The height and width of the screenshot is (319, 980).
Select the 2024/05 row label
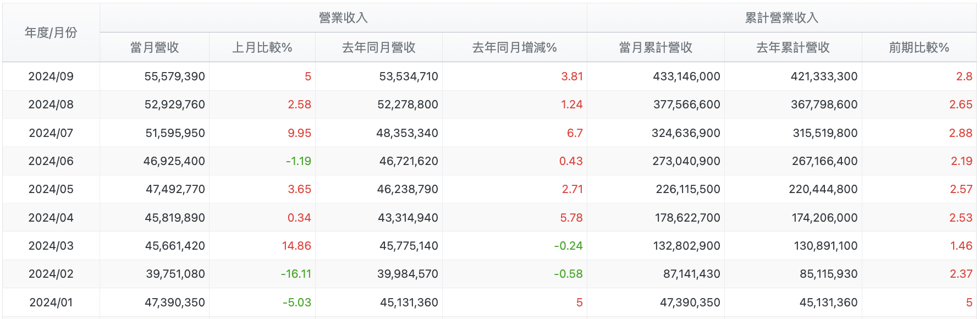coord(51,189)
